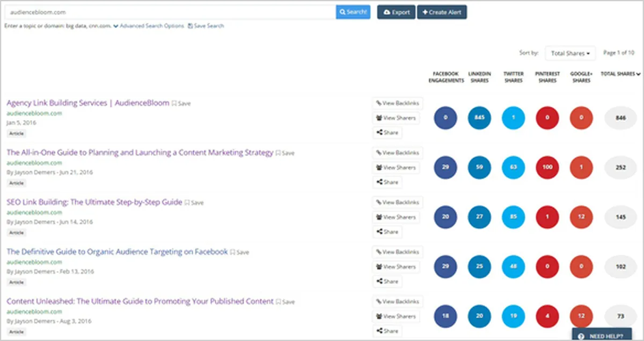Click the 102 total shares bubble
This screenshot has height=341, width=644.
tap(620, 266)
